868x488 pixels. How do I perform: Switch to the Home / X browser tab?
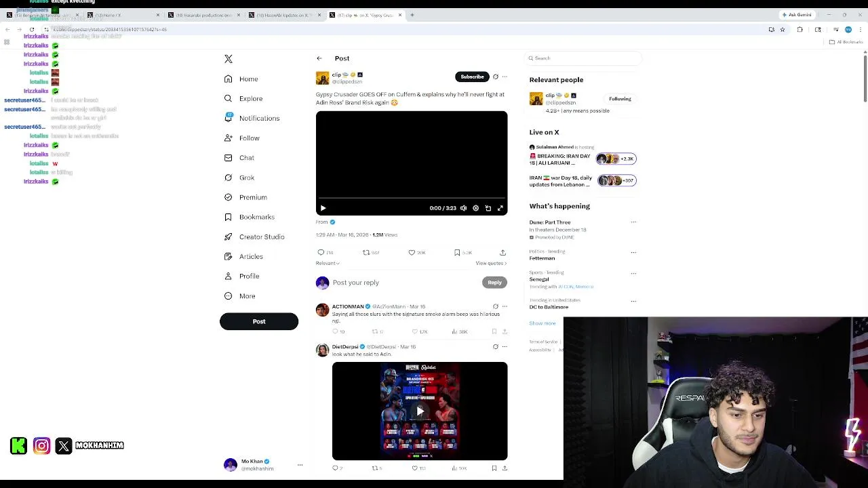(x=122, y=15)
